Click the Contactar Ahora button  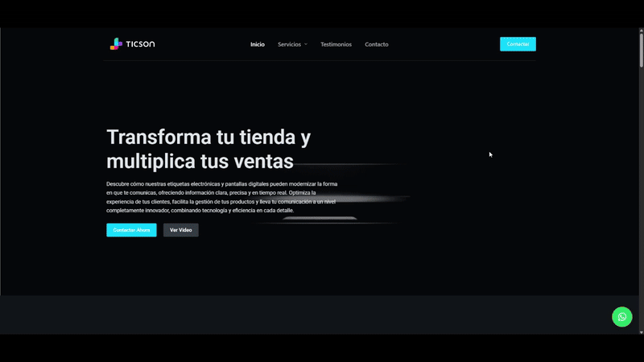(131, 230)
